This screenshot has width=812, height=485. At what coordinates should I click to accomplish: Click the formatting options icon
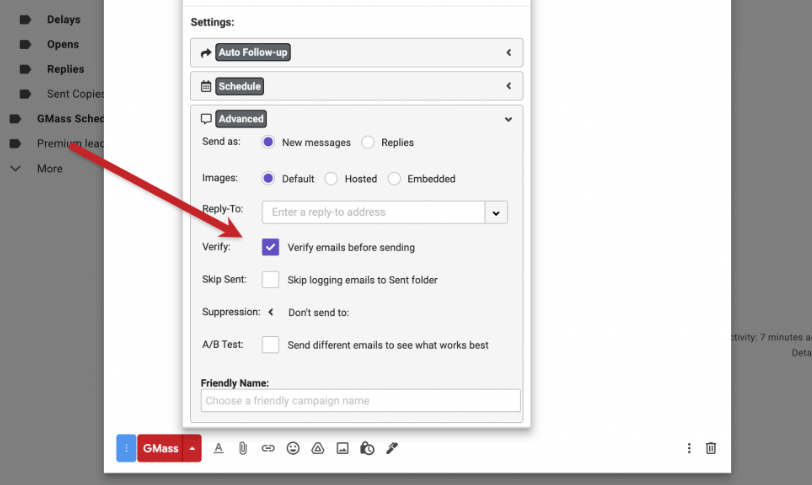[x=219, y=448]
